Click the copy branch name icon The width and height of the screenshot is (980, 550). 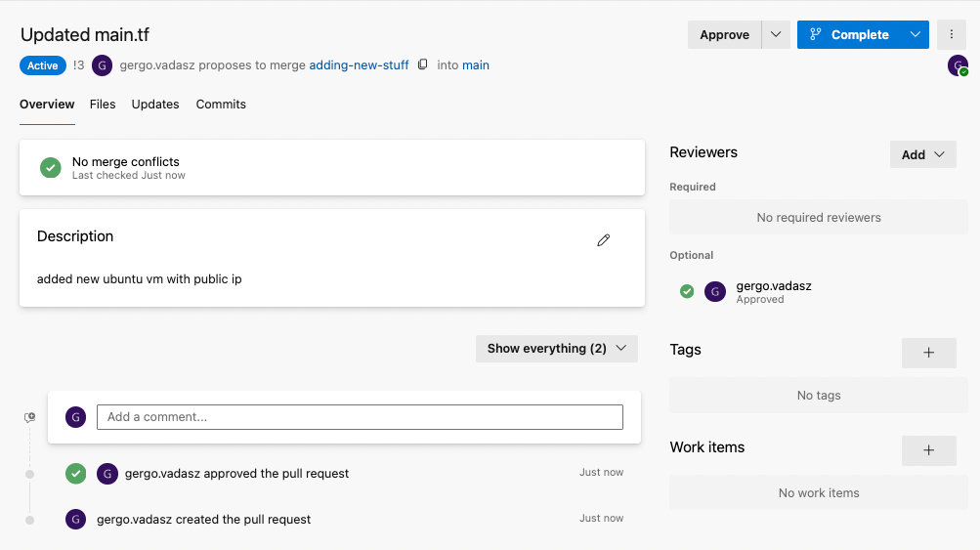tap(423, 65)
